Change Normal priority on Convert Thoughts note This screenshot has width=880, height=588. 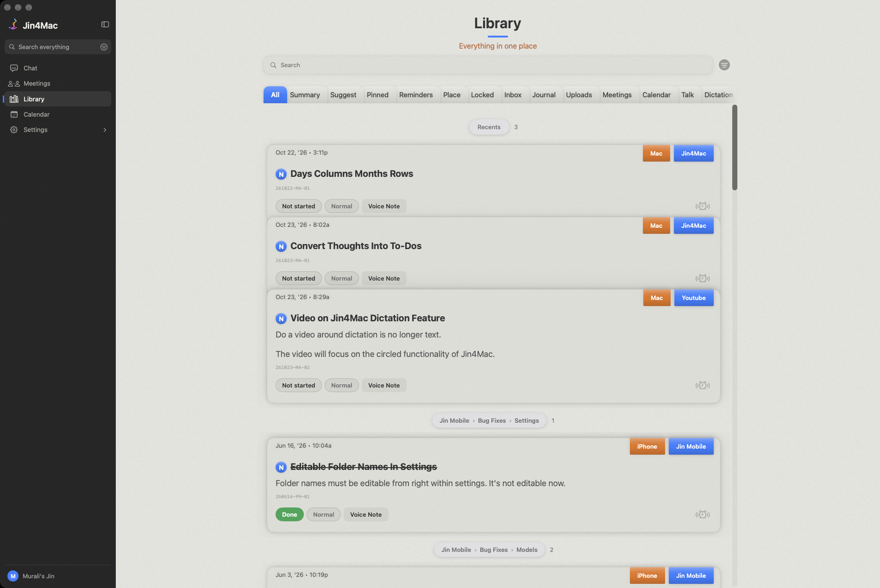coord(342,278)
